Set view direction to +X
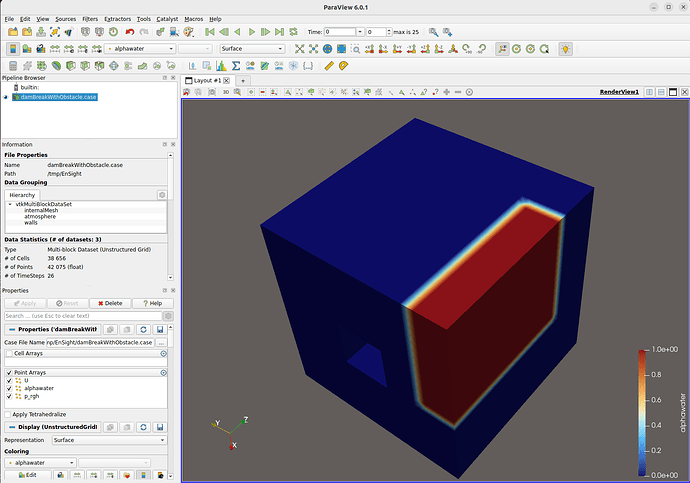Image resolution: width=690 pixels, height=483 pixels. (x=369, y=49)
